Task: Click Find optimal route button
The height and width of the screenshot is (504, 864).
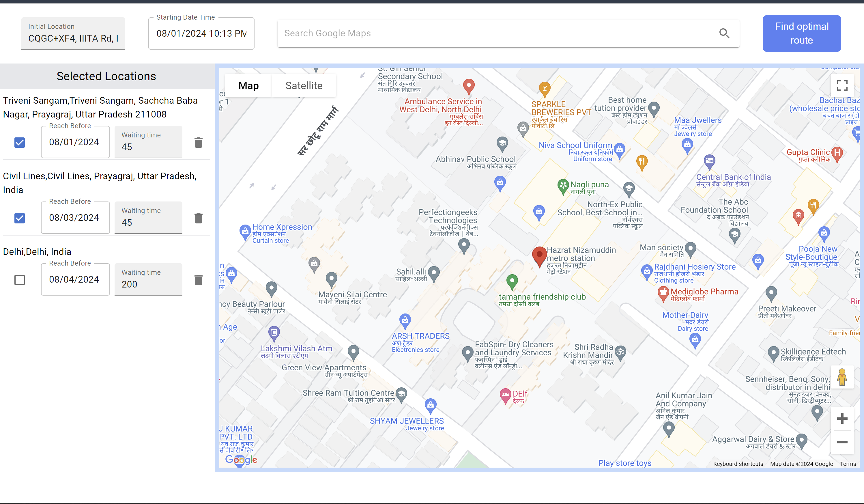Action: pyautogui.click(x=801, y=33)
